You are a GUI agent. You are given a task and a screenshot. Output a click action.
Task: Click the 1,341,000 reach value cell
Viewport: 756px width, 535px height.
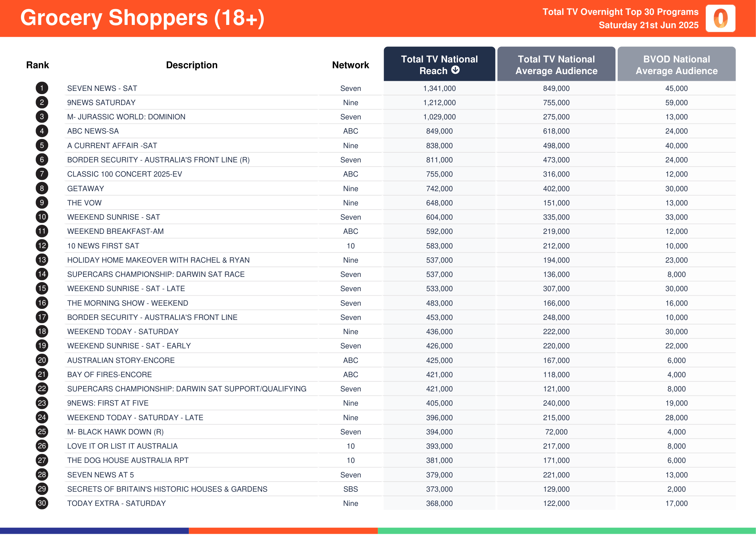pyautogui.click(x=439, y=88)
